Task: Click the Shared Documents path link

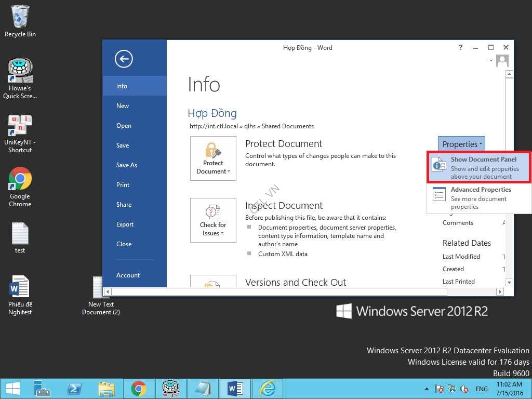Action: point(288,126)
